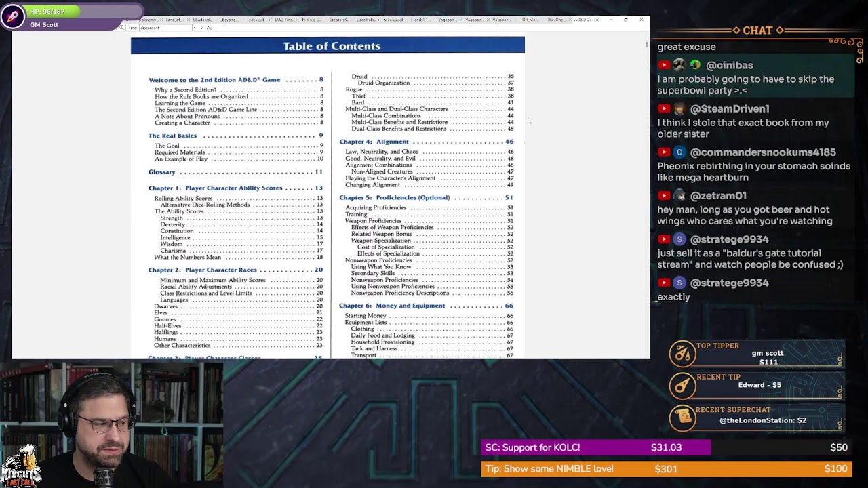The image size is (868, 488).
Task: Click the Recent Tip coin icon
Action: [x=682, y=386]
